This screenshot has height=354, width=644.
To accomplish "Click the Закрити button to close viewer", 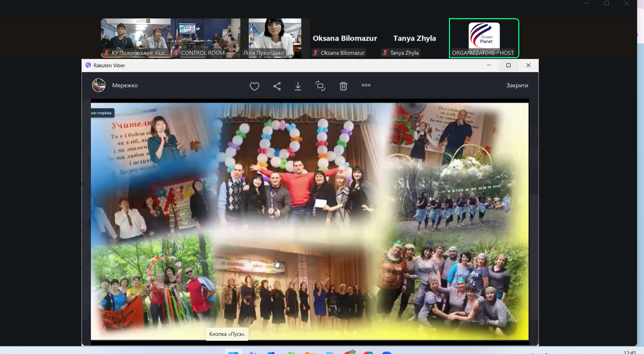I will coord(517,85).
